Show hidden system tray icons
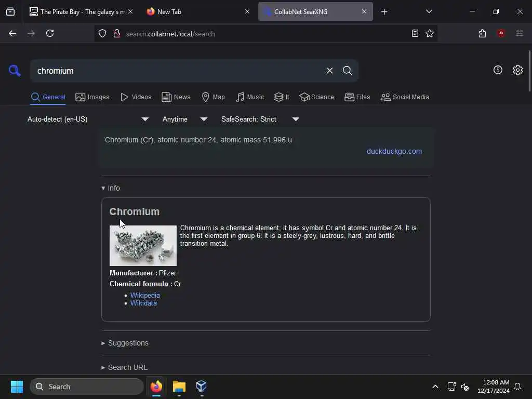 point(435,387)
